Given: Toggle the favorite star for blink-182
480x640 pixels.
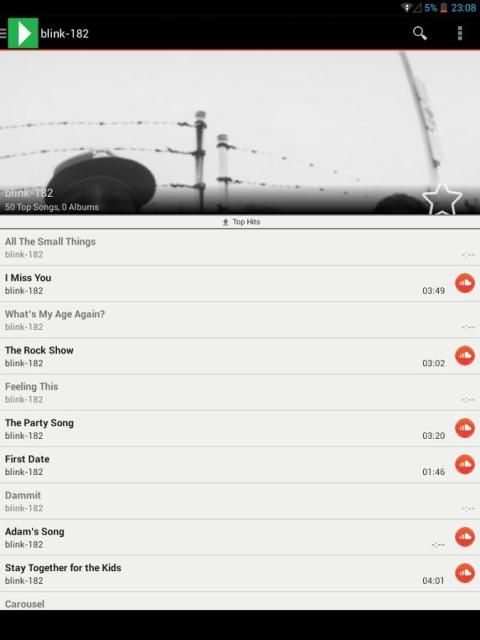Looking at the screenshot, I should (x=442, y=199).
